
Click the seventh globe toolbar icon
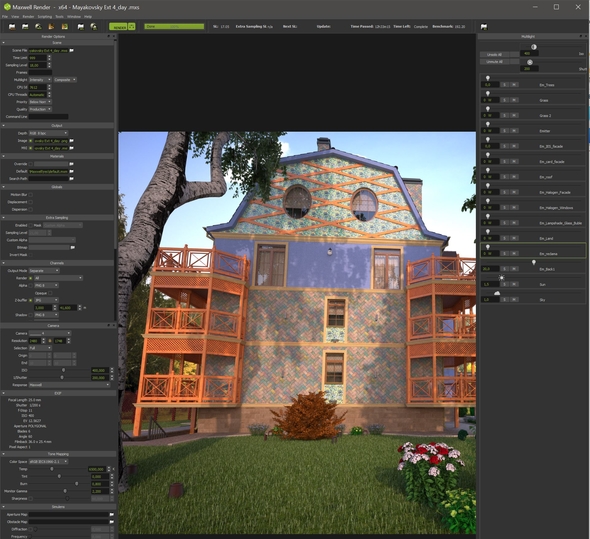94,27
